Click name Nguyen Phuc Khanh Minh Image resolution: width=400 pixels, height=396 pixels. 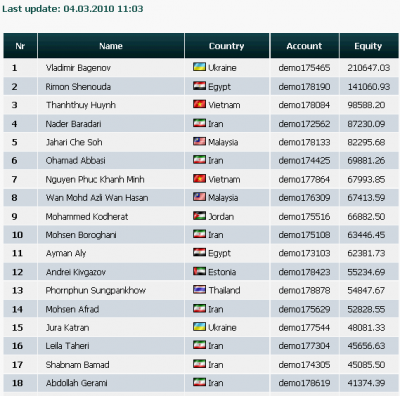(95, 179)
